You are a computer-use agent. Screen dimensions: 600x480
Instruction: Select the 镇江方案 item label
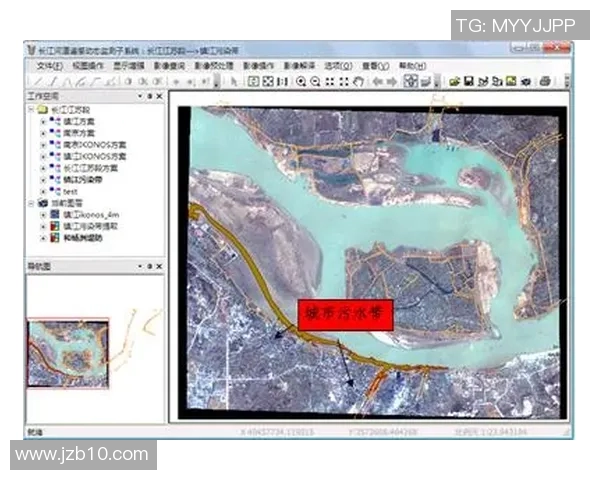[x=79, y=122]
